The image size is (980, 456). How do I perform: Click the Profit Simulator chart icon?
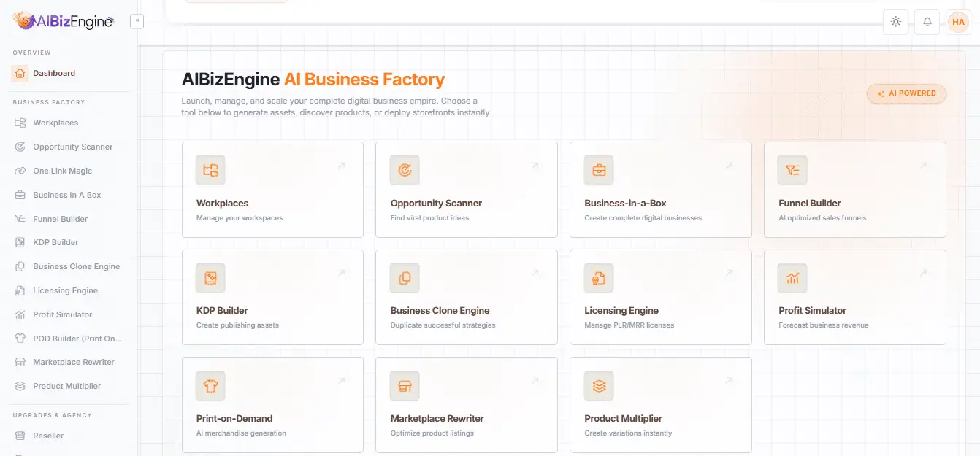[792, 278]
